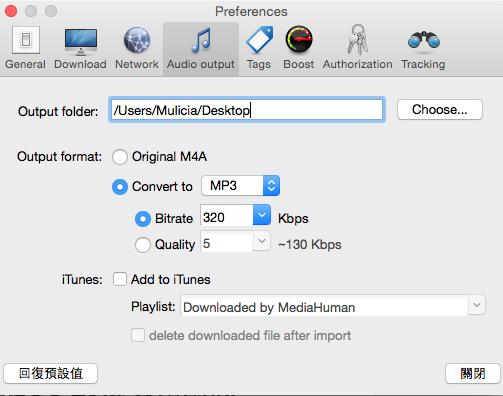Select the Bitrate radio button

[x=143, y=219]
